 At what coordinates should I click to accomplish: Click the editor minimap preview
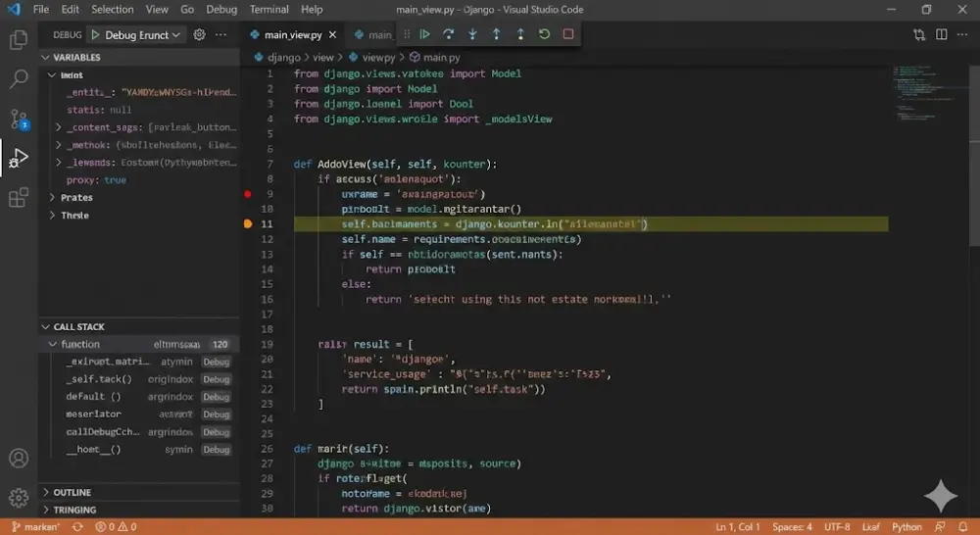click(x=929, y=94)
